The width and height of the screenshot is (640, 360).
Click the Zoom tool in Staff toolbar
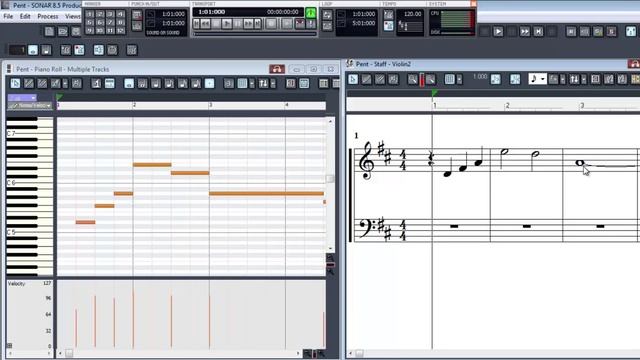[x=413, y=79]
